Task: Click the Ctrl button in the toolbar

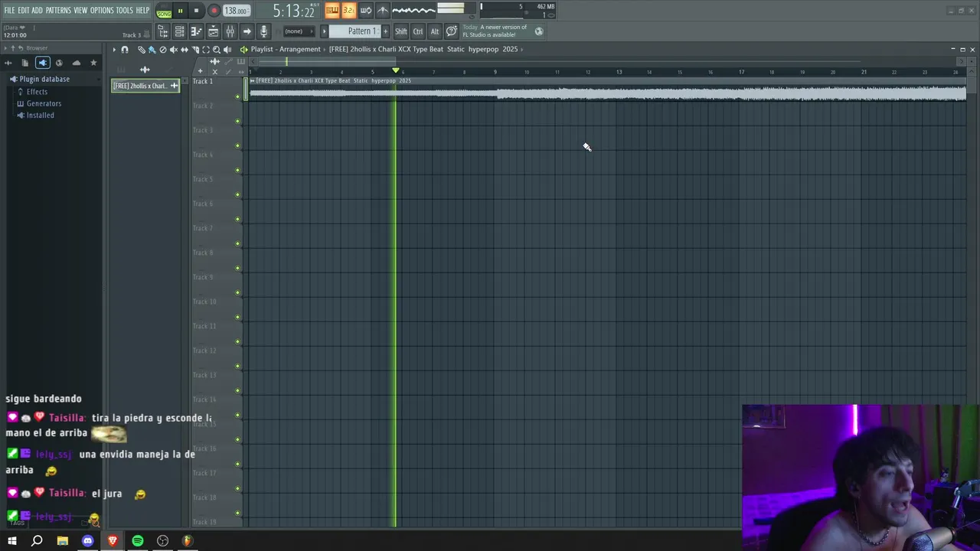Action: pyautogui.click(x=418, y=31)
